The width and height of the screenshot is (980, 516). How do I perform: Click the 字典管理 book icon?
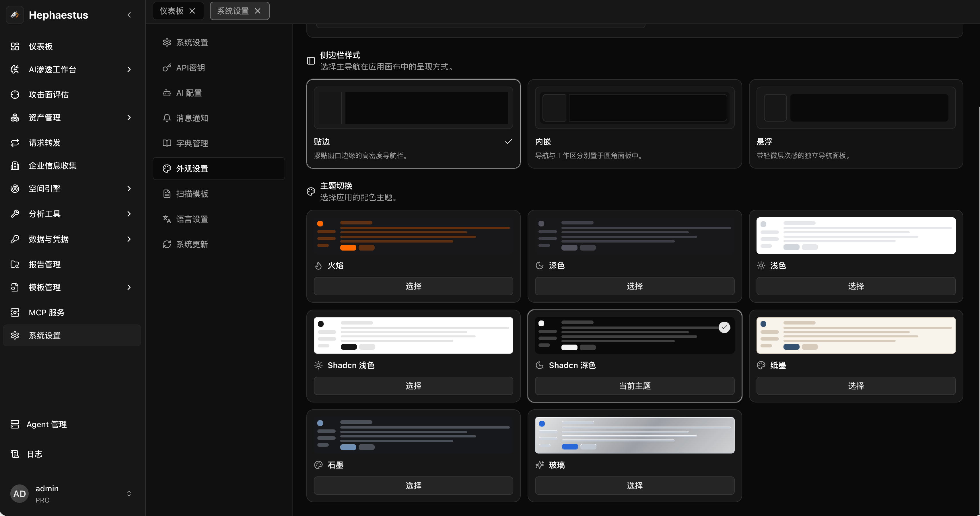coord(167,143)
